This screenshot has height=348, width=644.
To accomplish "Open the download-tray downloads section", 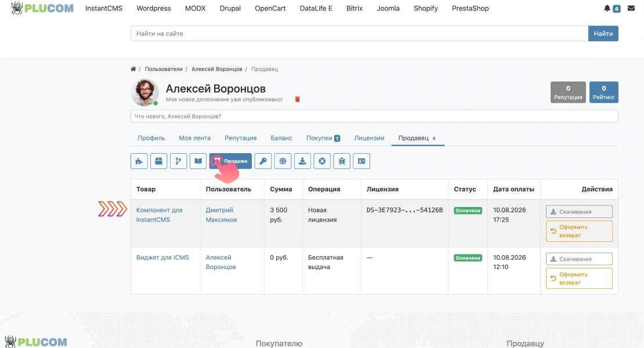I will coord(302,161).
